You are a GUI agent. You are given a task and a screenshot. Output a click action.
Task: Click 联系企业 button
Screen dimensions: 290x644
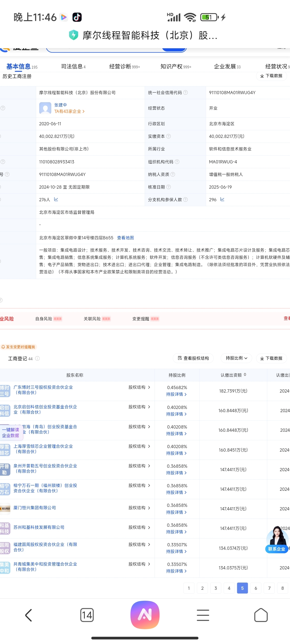[277, 549]
